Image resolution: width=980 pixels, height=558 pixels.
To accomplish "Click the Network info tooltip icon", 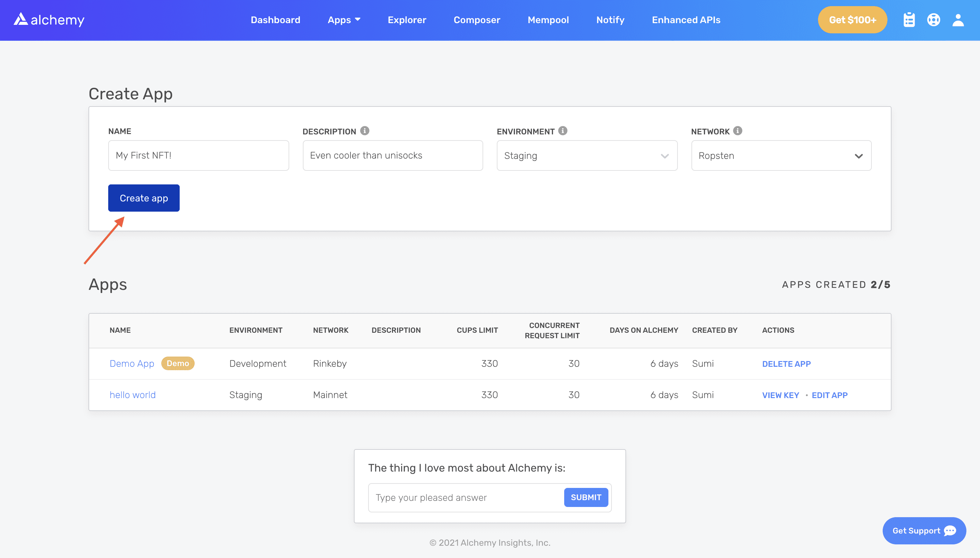I will point(737,130).
